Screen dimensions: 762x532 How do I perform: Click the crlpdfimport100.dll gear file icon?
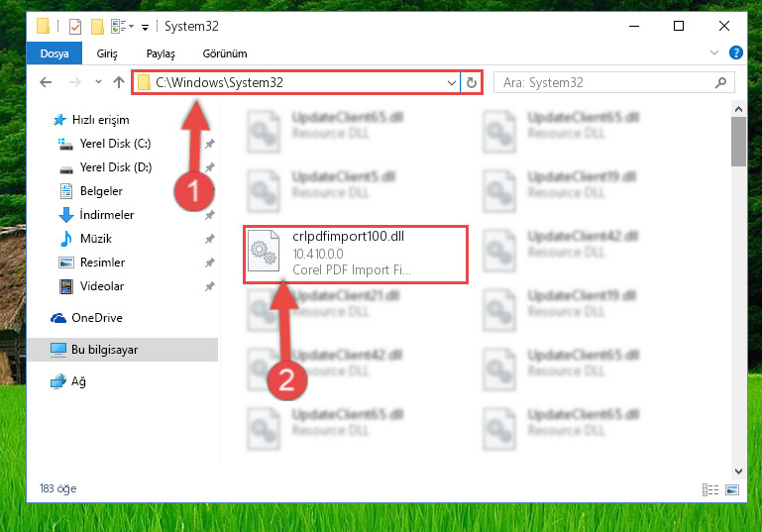(x=264, y=251)
